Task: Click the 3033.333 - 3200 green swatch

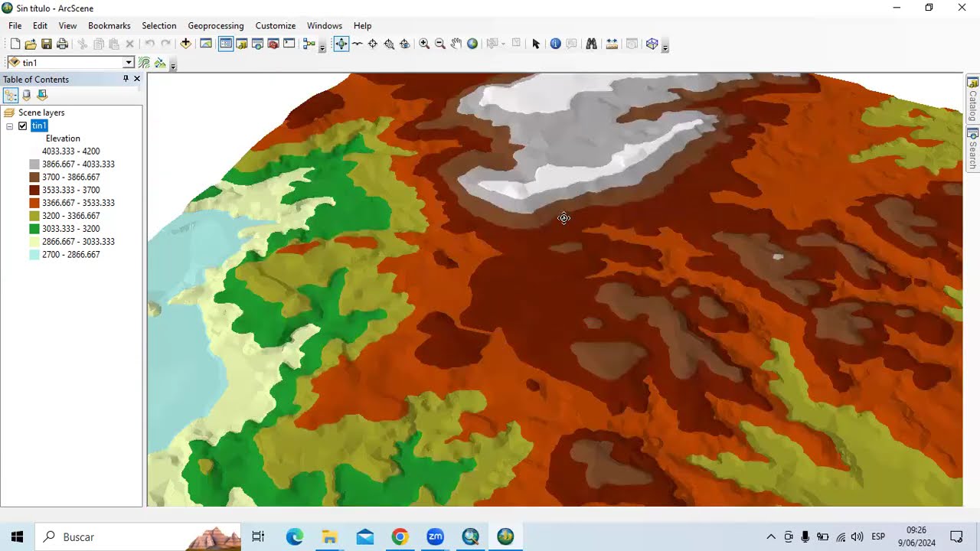Action: coord(34,229)
